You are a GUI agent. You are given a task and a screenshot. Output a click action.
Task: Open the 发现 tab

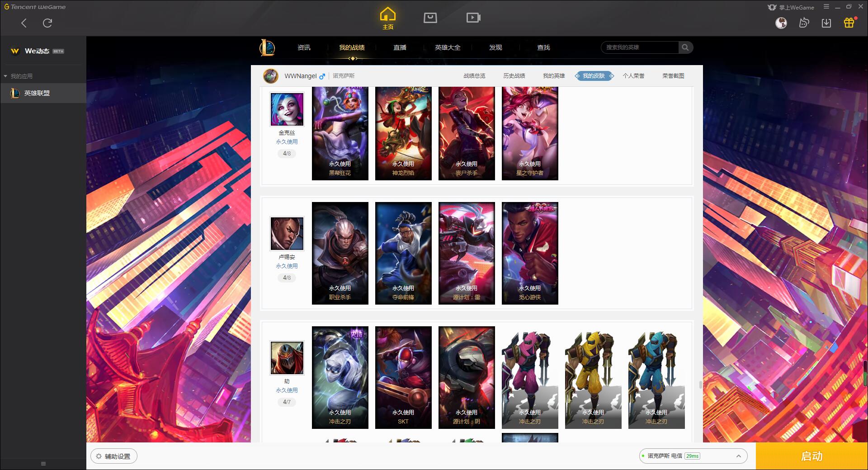pyautogui.click(x=495, y=47)
